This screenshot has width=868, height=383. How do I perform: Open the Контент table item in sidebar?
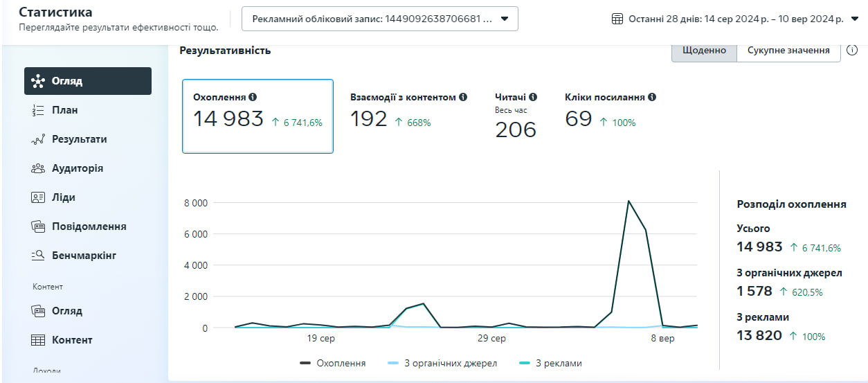(88, 340)
